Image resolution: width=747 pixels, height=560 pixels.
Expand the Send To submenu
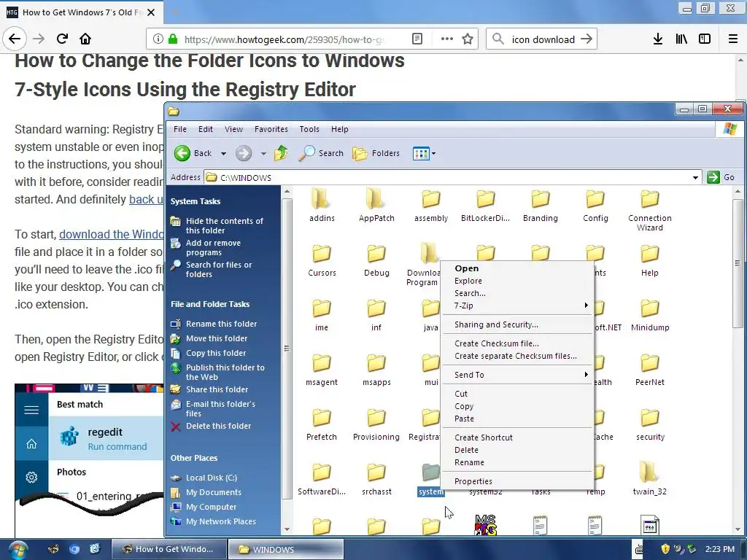(x=517, y=376)
